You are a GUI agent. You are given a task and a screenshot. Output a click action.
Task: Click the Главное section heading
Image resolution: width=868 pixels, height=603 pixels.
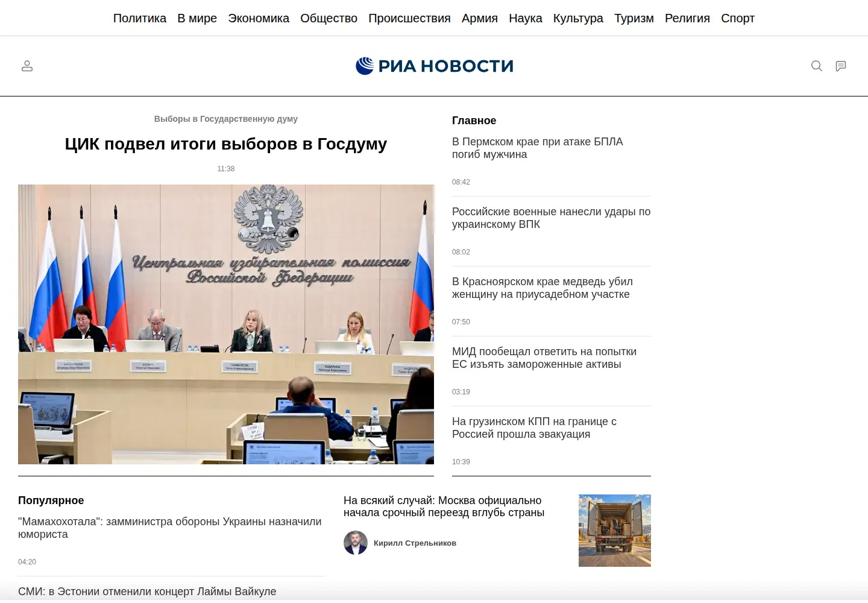(x=474, y=121)
